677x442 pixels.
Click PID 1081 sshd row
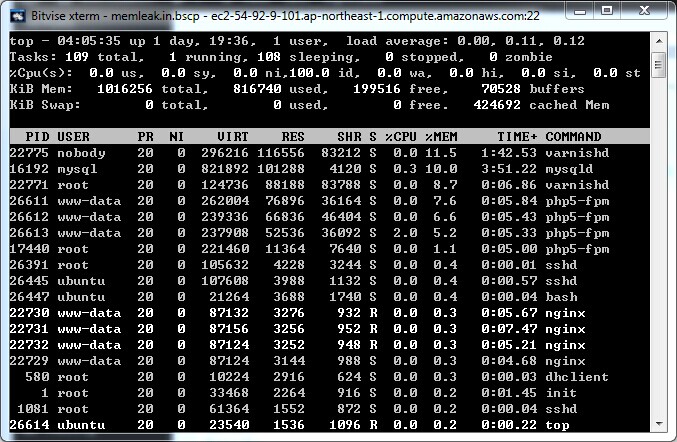[x=329, y=408]
